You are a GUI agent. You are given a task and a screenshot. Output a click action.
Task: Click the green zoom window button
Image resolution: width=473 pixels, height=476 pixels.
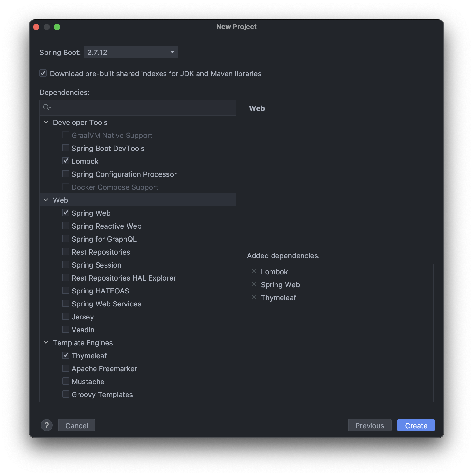pos(57,27)
